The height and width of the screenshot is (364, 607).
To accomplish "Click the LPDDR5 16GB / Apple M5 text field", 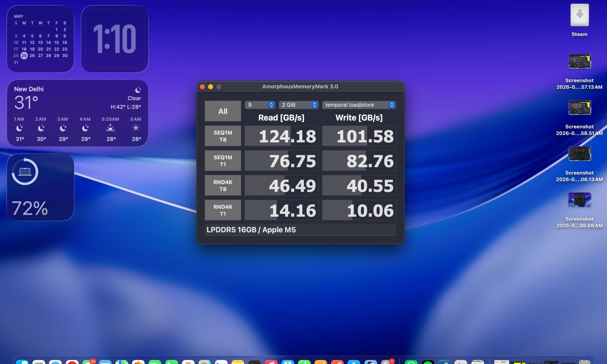I will [x=300, y=230].
